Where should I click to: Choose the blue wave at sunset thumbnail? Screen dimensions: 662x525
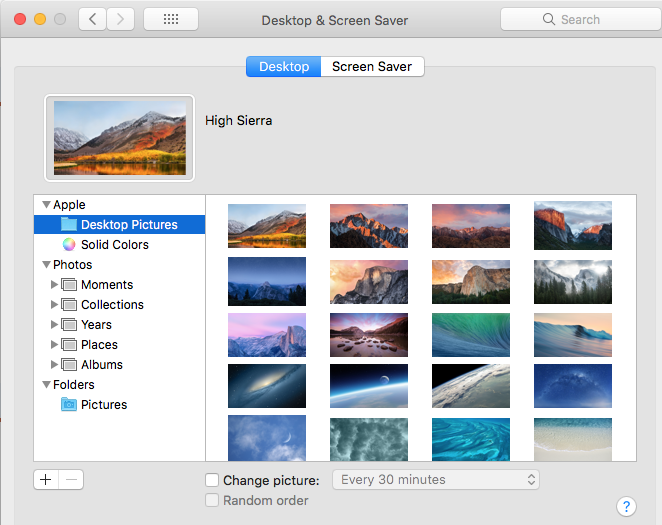pyautogui.click(x=573, y=335)
